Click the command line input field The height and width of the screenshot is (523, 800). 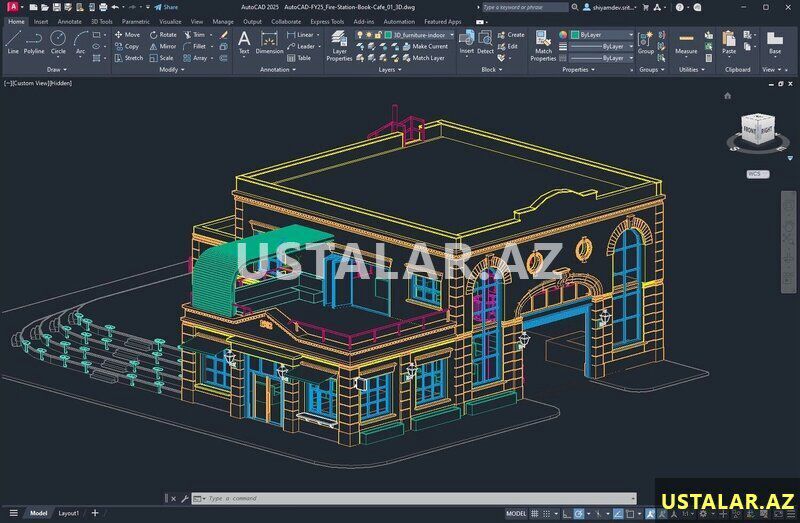(414, 499)
